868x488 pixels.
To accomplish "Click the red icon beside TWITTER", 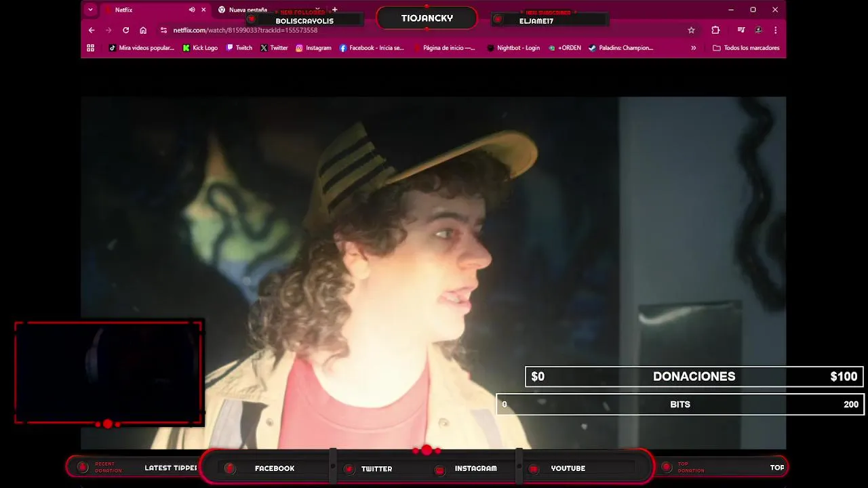I will 349,469.
